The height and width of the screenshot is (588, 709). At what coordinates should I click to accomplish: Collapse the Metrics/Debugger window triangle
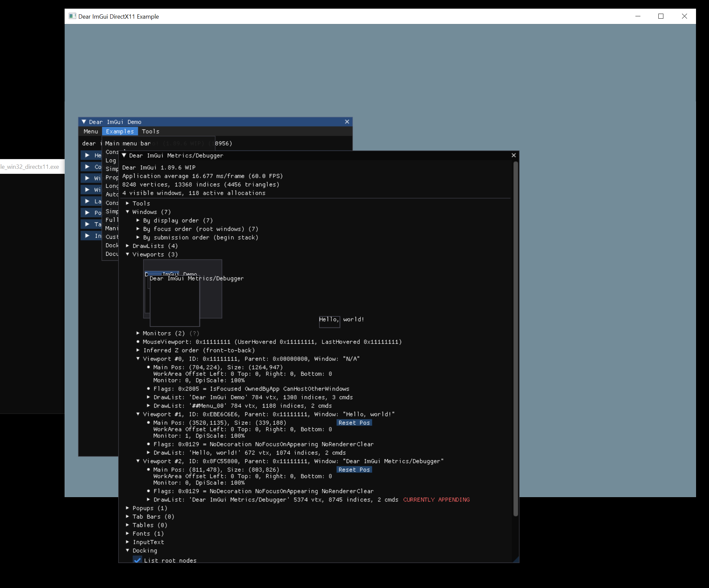124,155
